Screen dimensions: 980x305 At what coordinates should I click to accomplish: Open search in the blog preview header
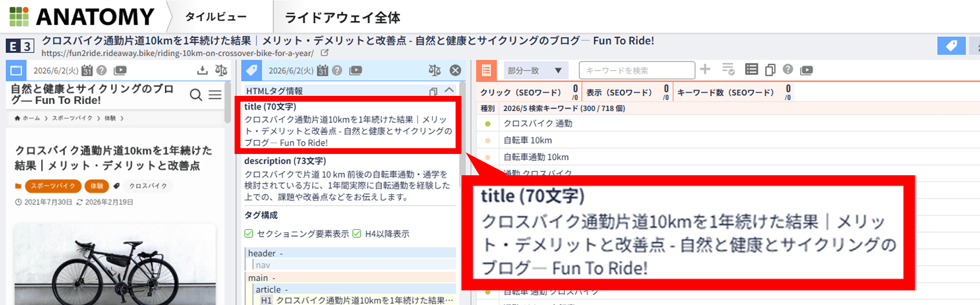pyautogui.click(x=196, y=95)
